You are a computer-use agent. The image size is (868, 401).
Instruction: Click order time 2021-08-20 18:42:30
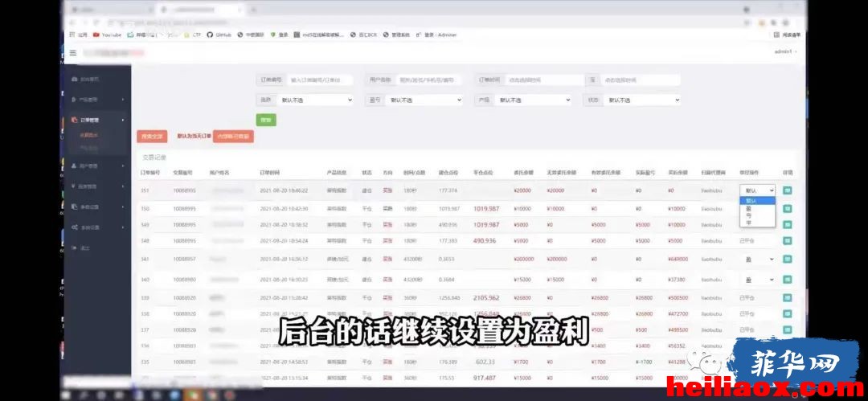284,209
